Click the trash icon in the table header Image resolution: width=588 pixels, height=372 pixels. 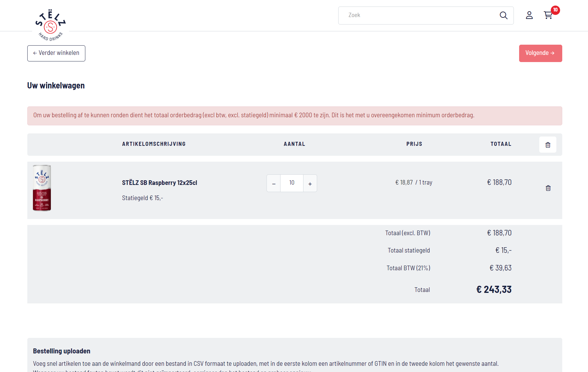pyautogui.click(x=548, y=145)
